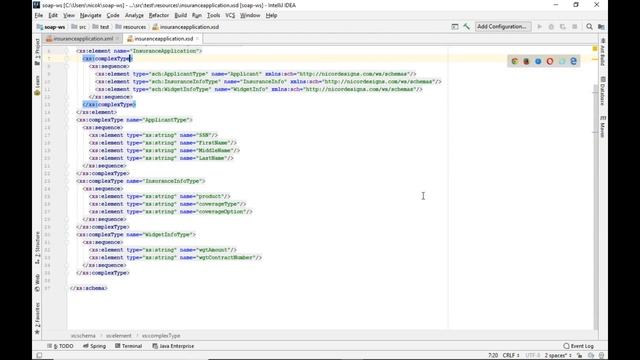The width and height of the screenshot is (640, 360).
Task: Open the VCS menu
Action: [x=230, y=16]
